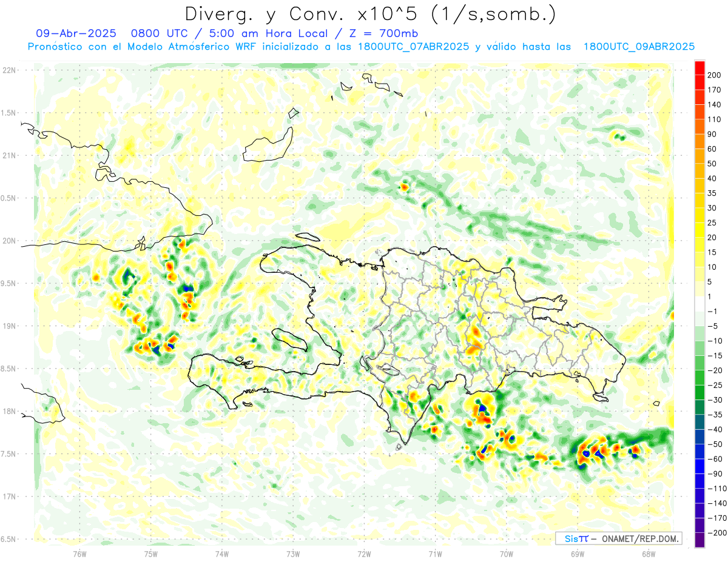Screen dimensions: 728x562
Task: Click the '-30' colorbar value
Action: [715, 400]
